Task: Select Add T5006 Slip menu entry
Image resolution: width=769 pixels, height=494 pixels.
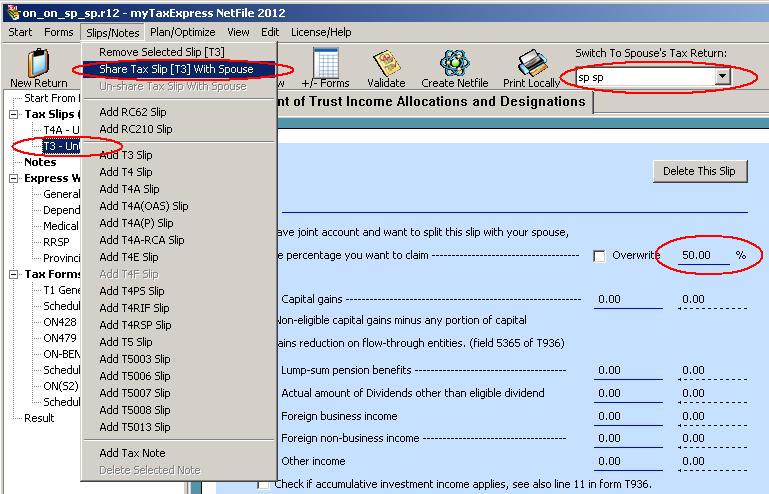Action: point(179,376)
